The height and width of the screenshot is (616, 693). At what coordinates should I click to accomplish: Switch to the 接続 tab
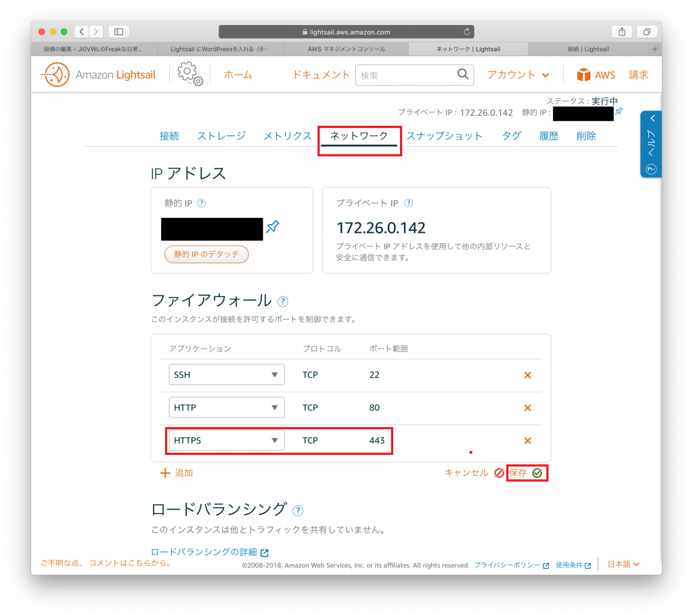[x=169, y=136]
